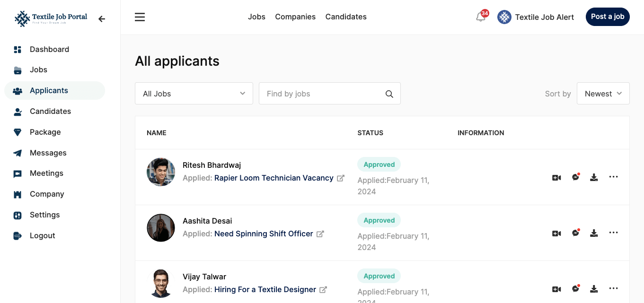Select the Package section in the sidebar
Image resolution: width=644 pixels, height=303 pixels.
tap(45, 132)
